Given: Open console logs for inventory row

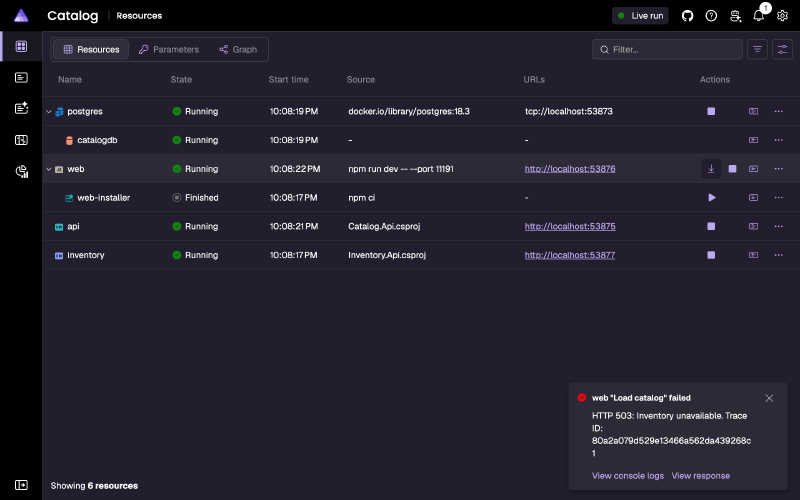Looking at the screenshot, I should point(753,255).
